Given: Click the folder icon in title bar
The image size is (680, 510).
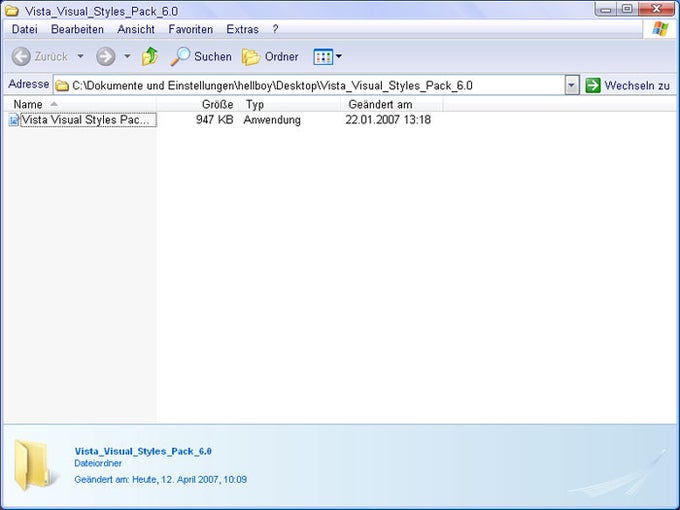Looking at the screenshot, I should click(12, 10).
